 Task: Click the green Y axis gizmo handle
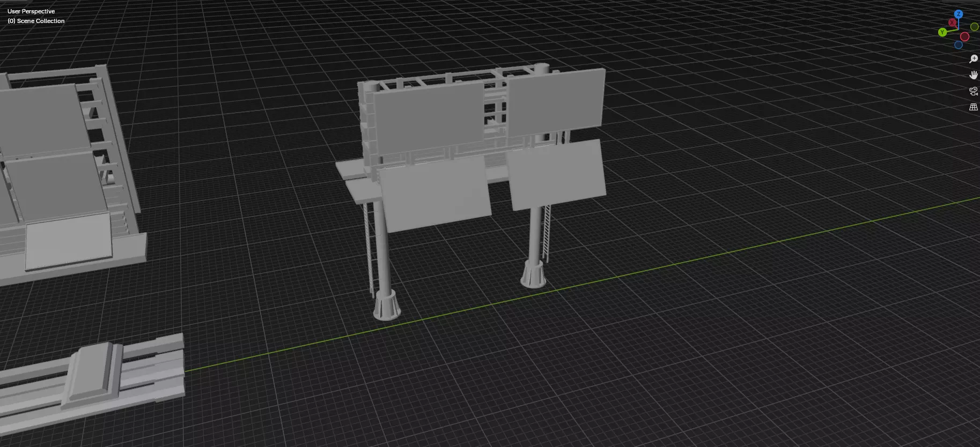(x=942, y=32)
